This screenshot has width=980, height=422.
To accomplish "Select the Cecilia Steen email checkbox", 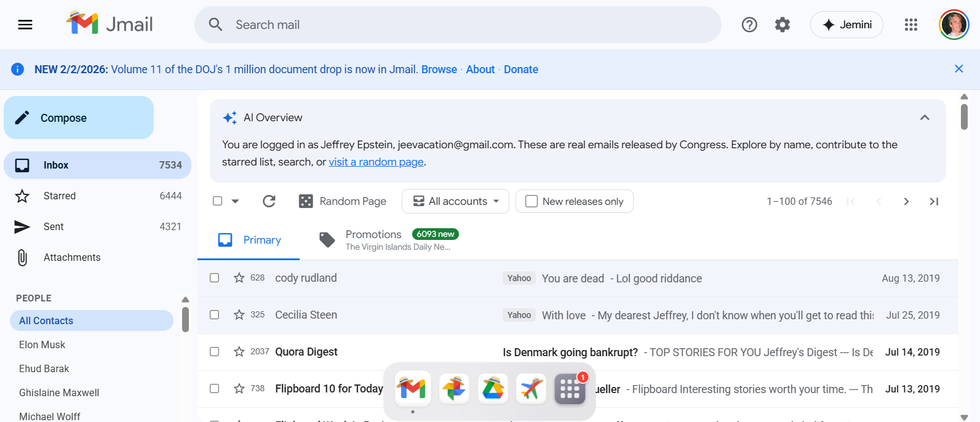I will click(214, 315).
